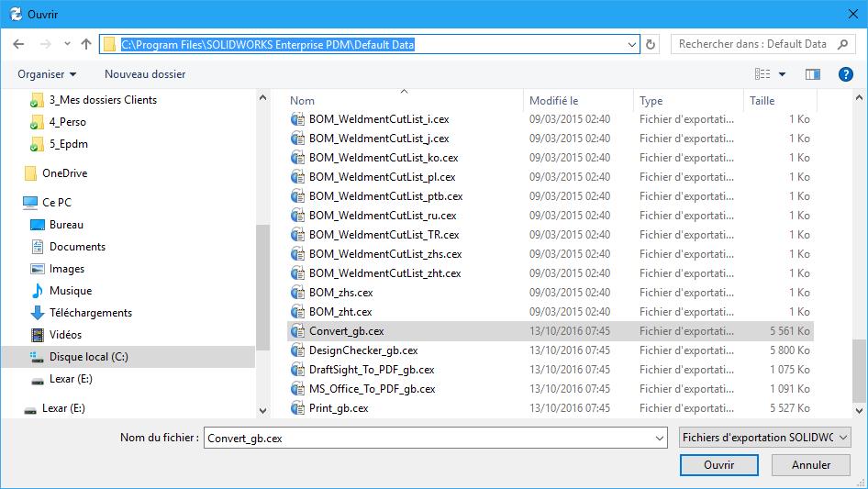Create a Nouveau dossier
The height and width of the screenshot is (489, 868).
click(145, 74)
